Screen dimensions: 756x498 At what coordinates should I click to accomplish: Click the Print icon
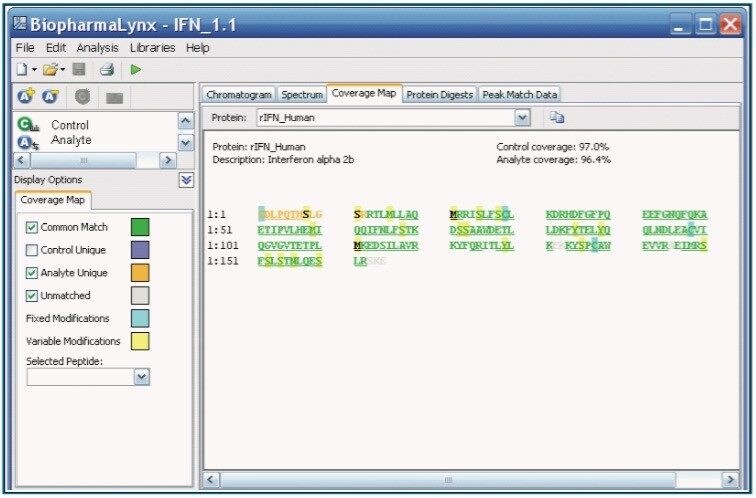107,70
